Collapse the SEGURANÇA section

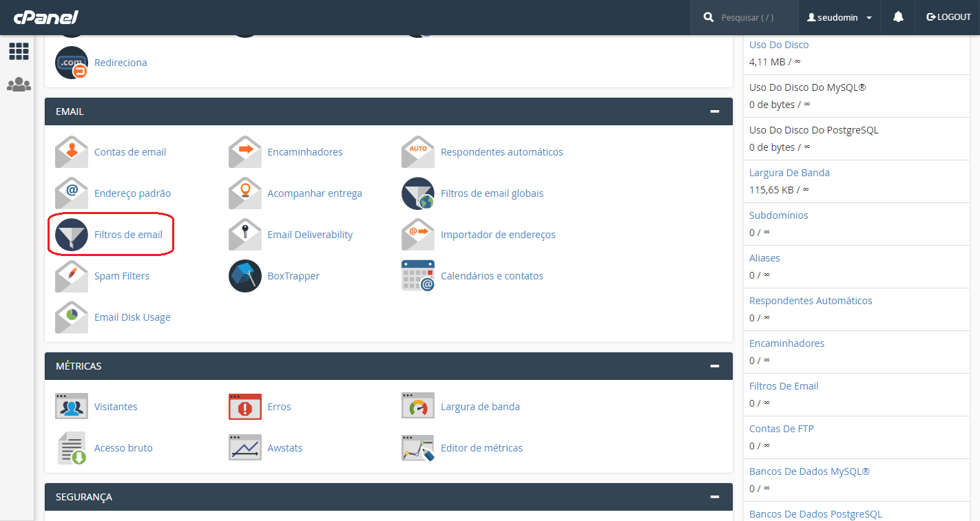click(715, 497)
